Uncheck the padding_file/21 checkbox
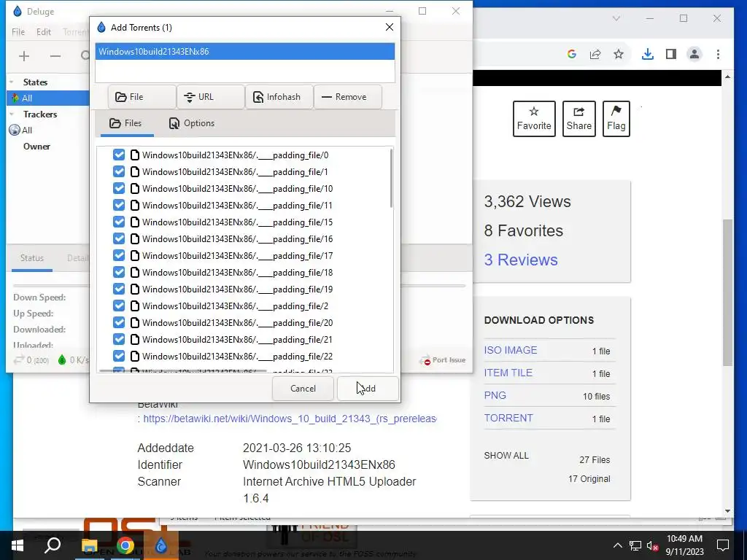 tap(119, 339)
